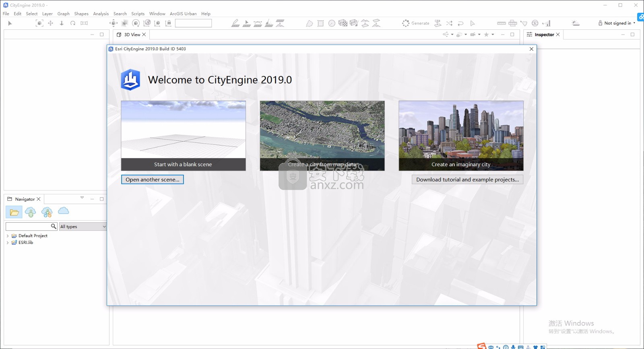
Task: Open the Navigator view menu triangle
Action: tap(82, 198)
